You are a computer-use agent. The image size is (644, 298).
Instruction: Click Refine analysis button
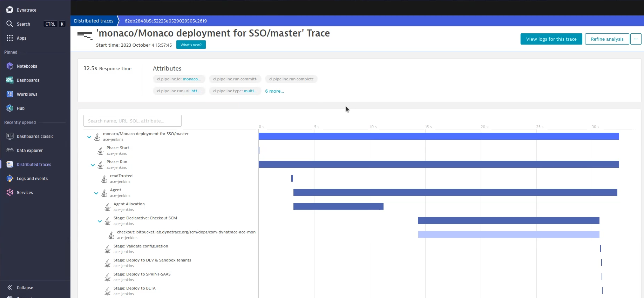coord(607,39)
